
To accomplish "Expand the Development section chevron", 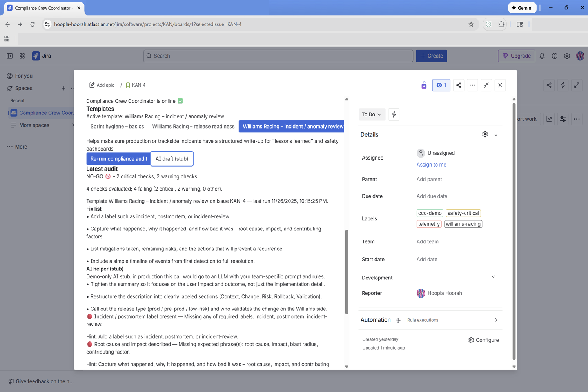I will [x=493, y=277].
